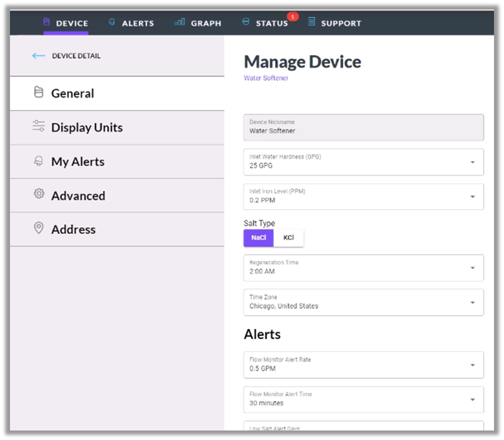Expand the Inlet Iron Level dropdown
Screen dimensions: 504x440
click(x=363, y=197)
